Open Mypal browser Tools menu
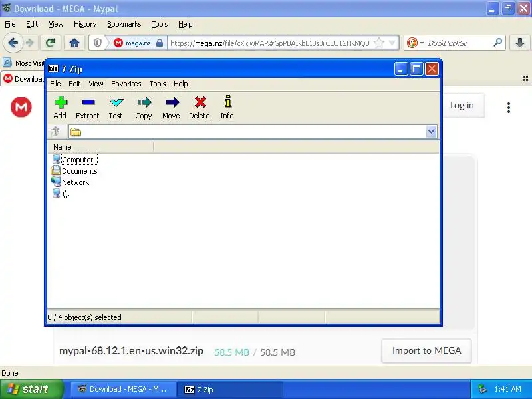 click(160, 24)
